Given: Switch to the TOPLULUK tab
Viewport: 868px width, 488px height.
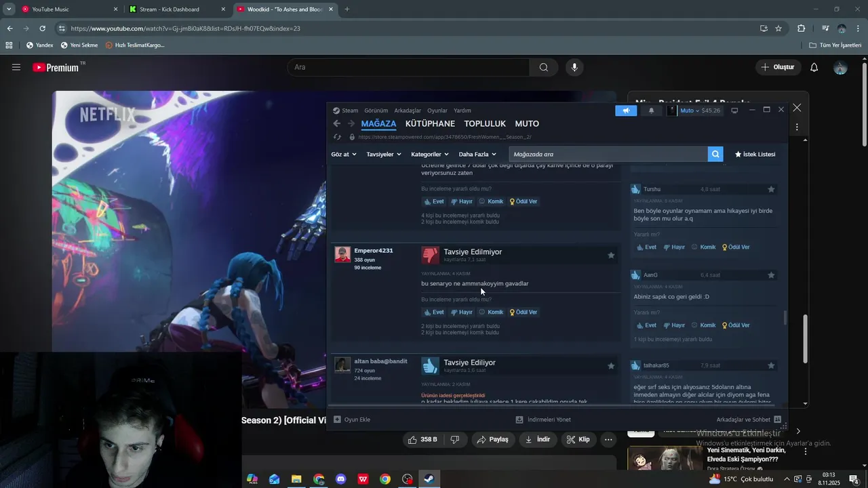Looking at the screenshot, I should (485, 123).
